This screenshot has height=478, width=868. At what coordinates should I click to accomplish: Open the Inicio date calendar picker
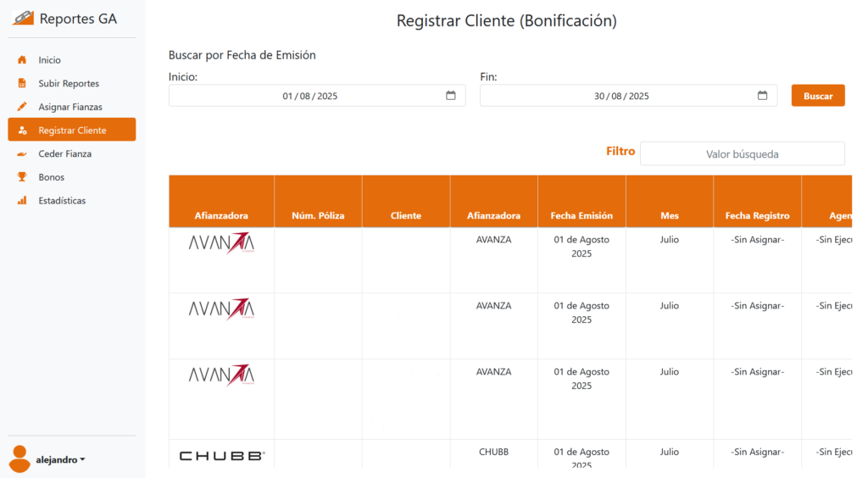point(451,96)
